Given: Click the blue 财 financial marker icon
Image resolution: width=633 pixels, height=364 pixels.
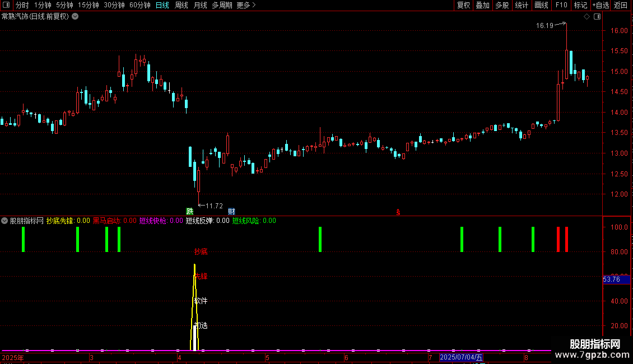Looking at the screenshot, I should coord(231,212).
